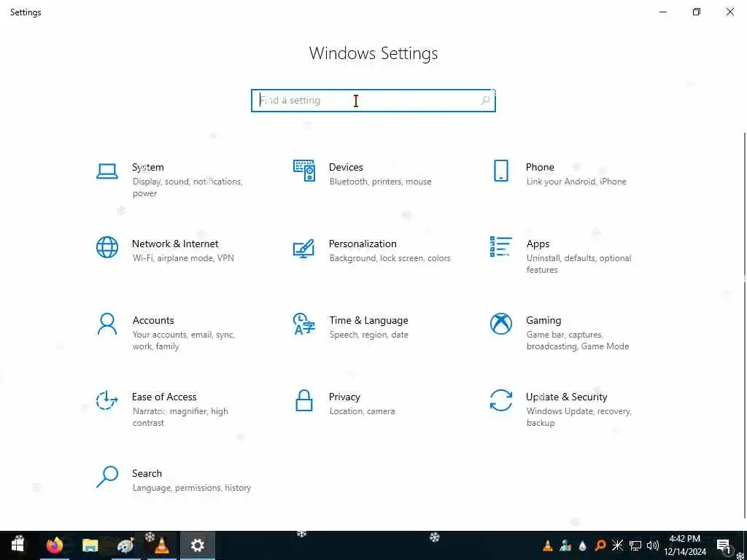Open the Apps heading link
Image resolution: width=747 pixels, height=560 pixels.
click(x=538, y=244)
